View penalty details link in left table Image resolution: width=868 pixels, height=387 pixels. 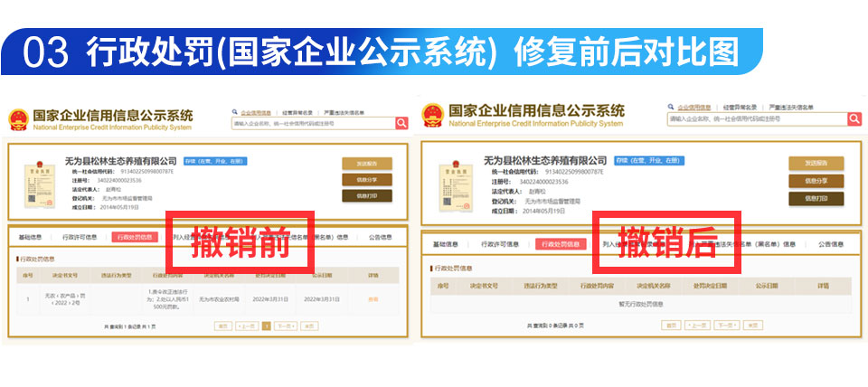(x=373, y=299)
